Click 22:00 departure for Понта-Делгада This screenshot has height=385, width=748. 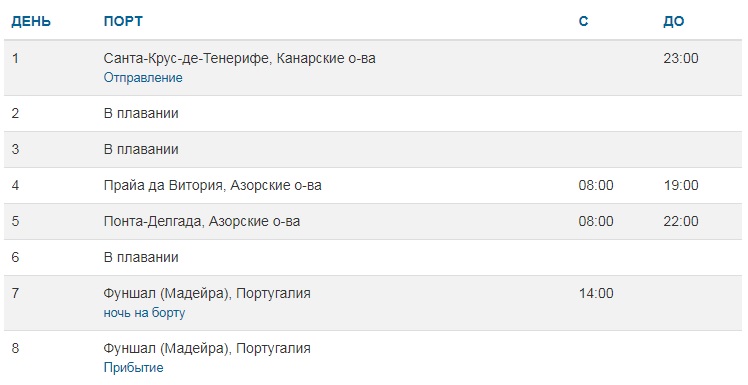[x=681, y=221]
